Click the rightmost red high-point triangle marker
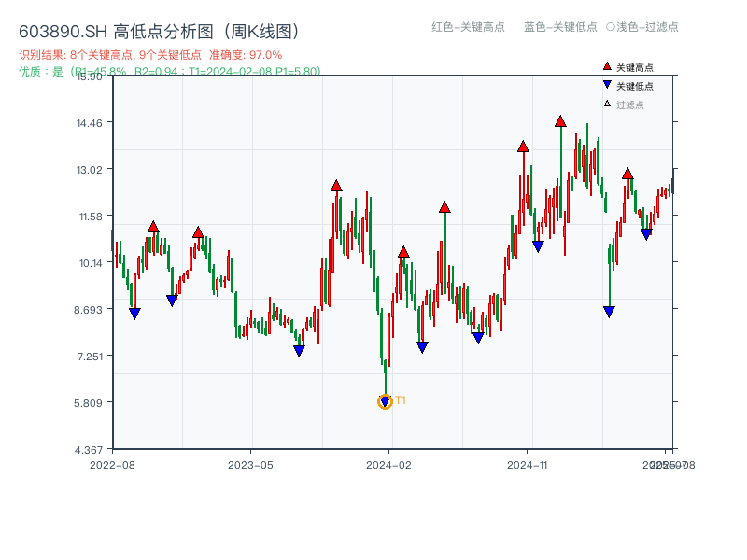 [x=627, y=173]
